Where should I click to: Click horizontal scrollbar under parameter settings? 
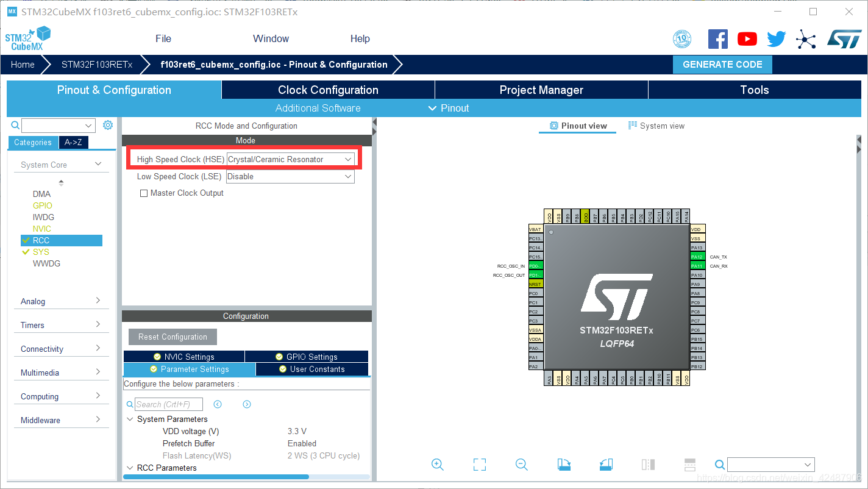pyautogui.click(x=216, y=477)
